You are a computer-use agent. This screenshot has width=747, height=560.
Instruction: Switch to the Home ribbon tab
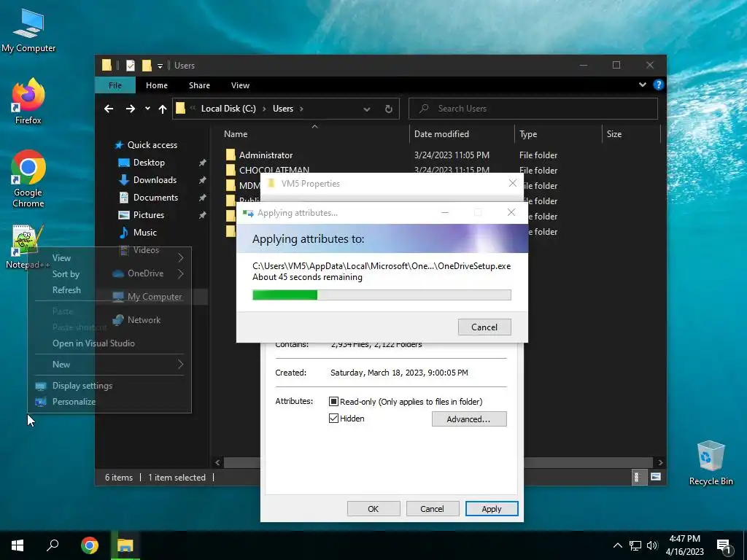(157, 85)
